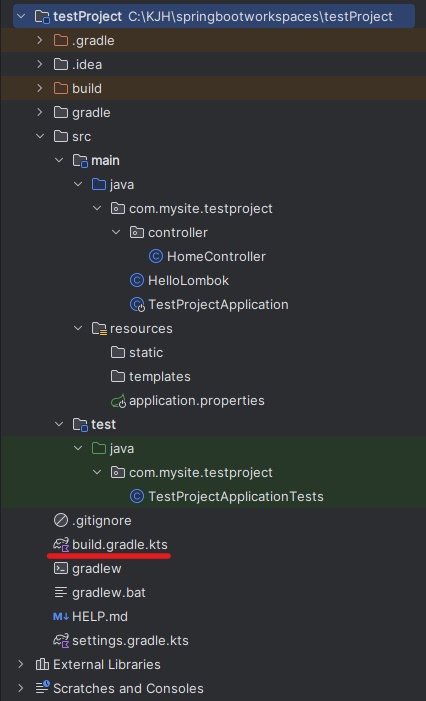The image size is (426, 701).
Task: Select the gradlew file name
Action: point(97,569)
